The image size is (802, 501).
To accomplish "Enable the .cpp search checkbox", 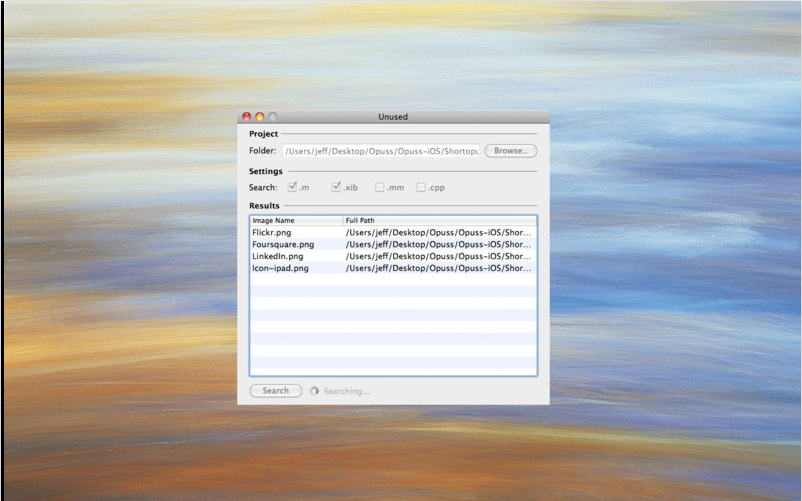I will [x=421, y=188].
